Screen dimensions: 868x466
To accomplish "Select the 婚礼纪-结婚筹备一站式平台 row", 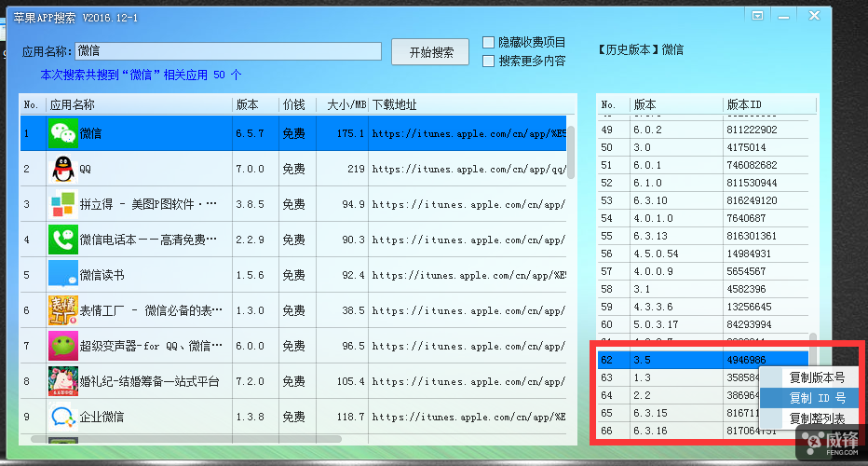I will coord(293,381).
